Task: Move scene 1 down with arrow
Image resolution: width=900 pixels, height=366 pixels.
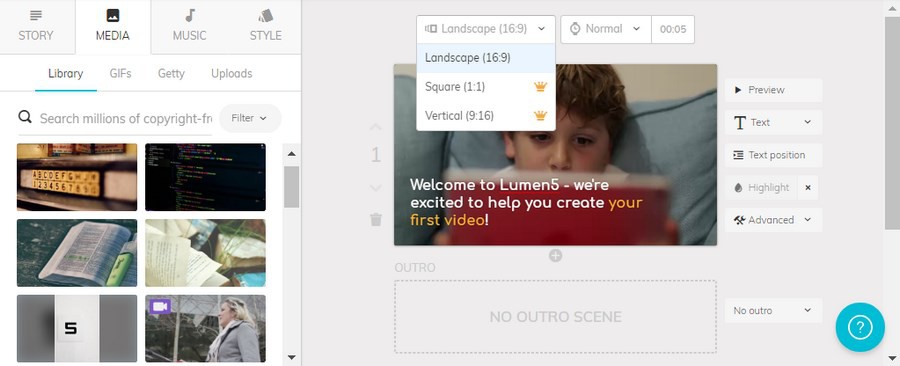Action: click(x=375, y=188)
